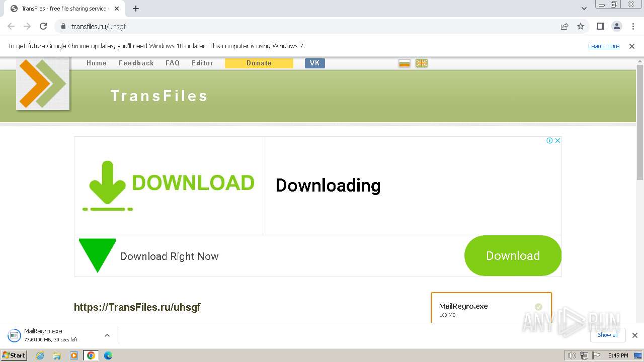Open File Explorer from taskbar

(x=57, y=355)
